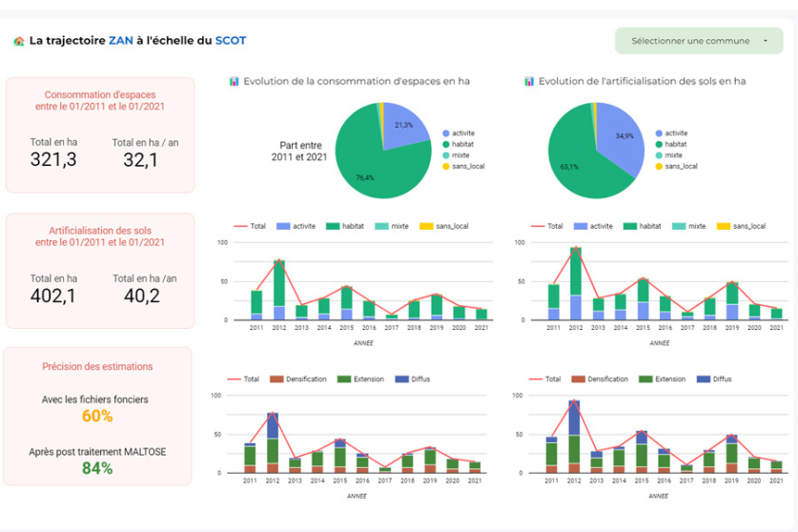Click the 402,1 total hectares value
The image size is (798, 532).
point(53,297)
